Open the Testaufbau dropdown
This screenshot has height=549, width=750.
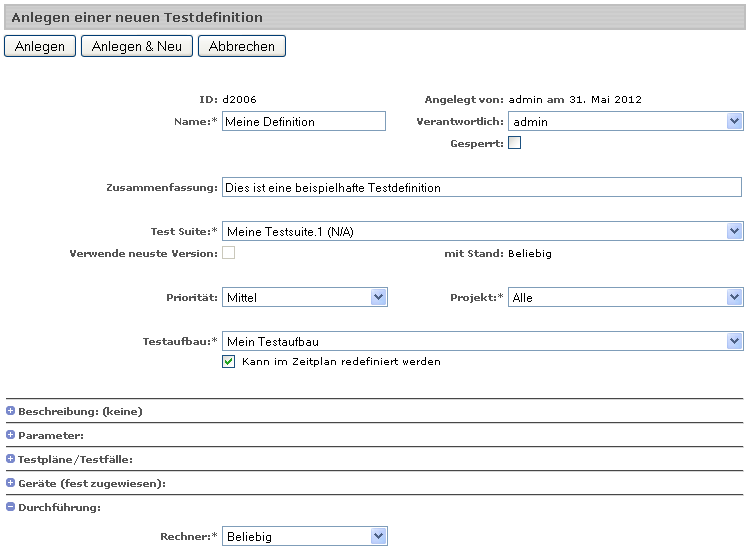pos(483,342)
